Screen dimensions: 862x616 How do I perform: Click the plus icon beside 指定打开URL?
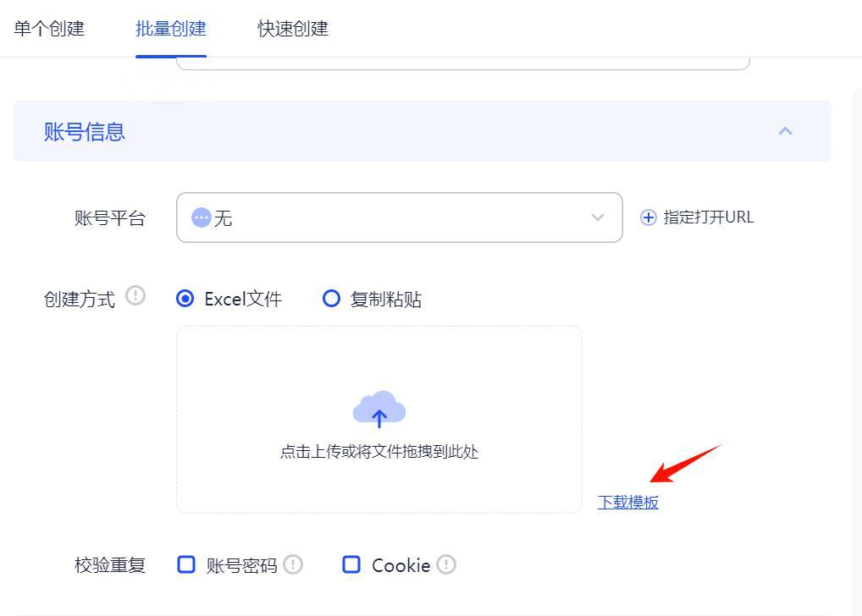[x=648, y=217]
